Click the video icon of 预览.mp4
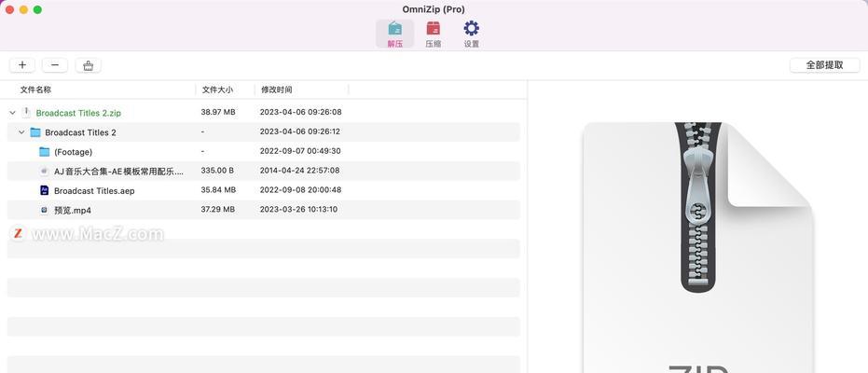 tap(45, 210)
